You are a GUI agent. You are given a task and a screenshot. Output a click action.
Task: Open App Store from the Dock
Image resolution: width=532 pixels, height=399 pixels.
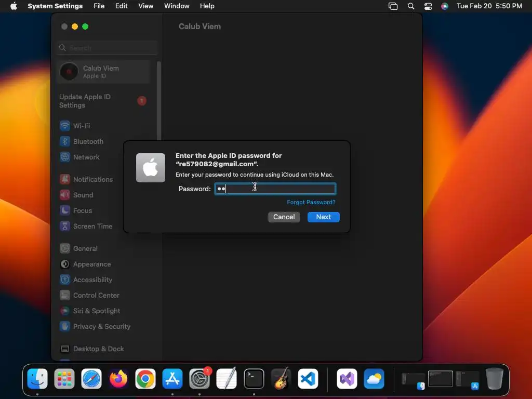172,379
